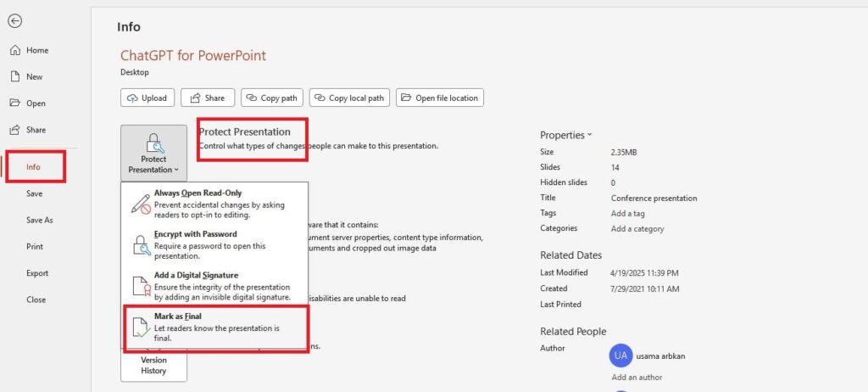Click the Copy path link icon

[252, 98]
